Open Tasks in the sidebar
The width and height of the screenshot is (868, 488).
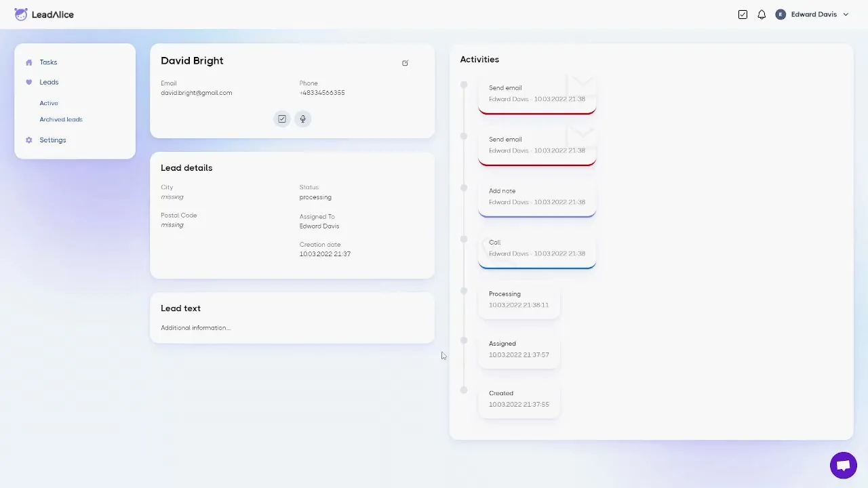pos(48,62)
